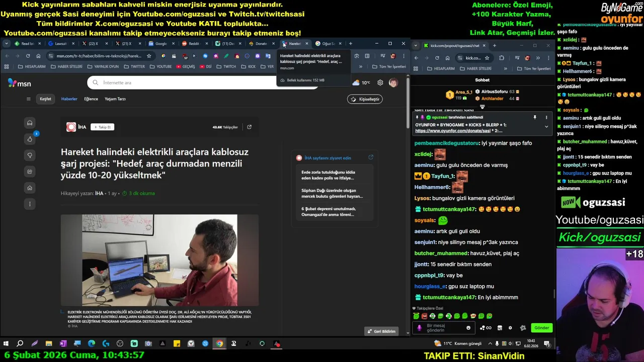
Task: Click the Takip Et button for İHA
Action: click(x=103, y=127)
